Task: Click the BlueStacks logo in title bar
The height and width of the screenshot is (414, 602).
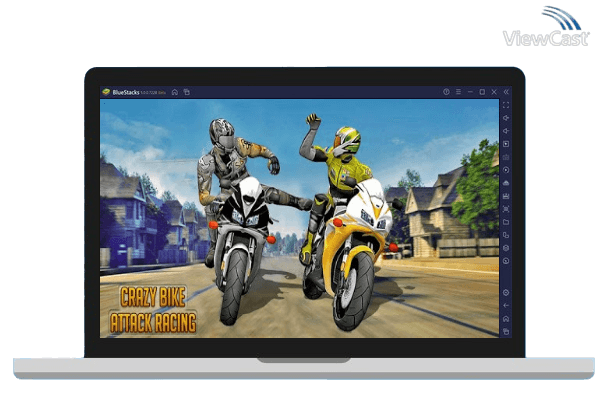Action: [x=106, y=92]
